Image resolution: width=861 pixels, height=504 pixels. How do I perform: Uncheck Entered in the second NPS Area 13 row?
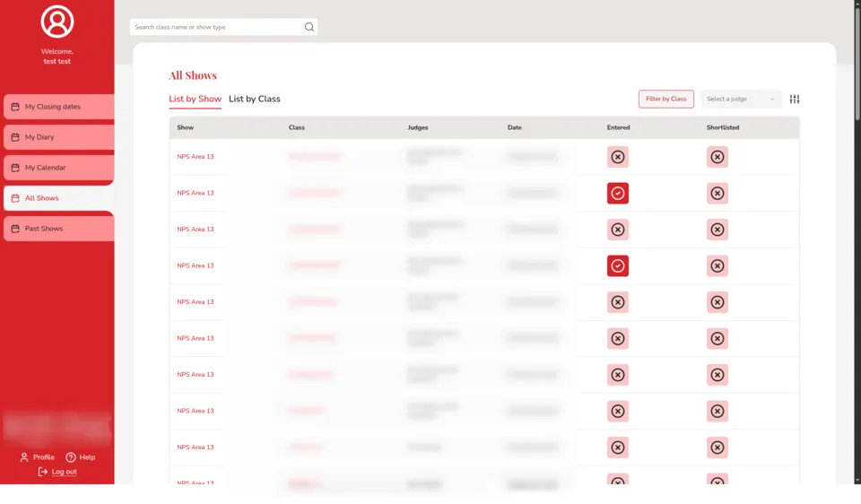[618, 193]
